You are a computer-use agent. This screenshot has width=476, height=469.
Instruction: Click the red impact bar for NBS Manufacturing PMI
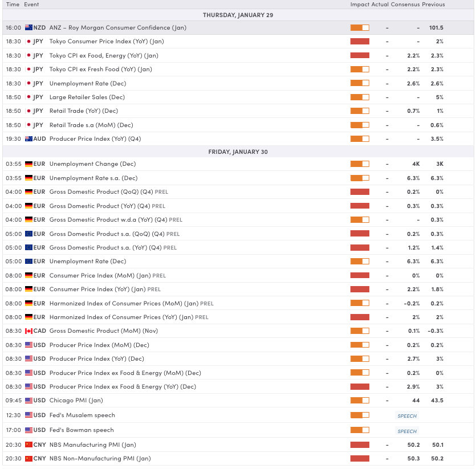pos(360,444)
